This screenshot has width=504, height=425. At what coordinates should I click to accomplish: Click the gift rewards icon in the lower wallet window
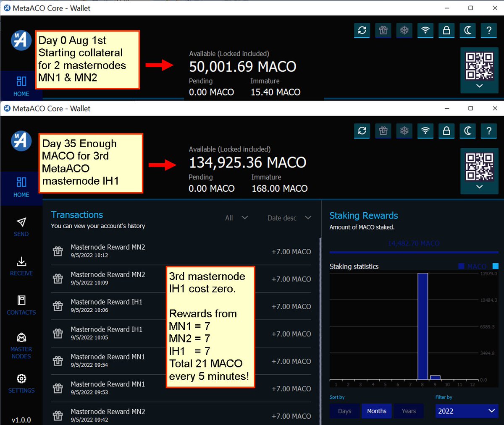(x=383, y=131)
